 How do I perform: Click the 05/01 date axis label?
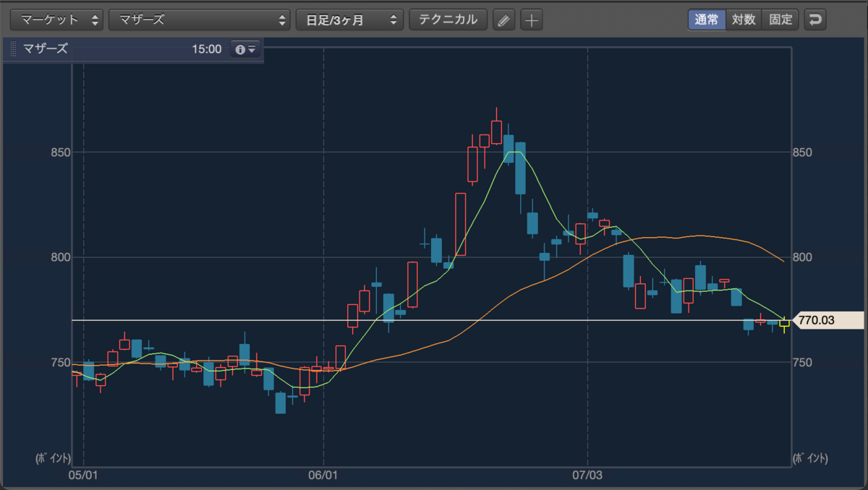(83, 475)
